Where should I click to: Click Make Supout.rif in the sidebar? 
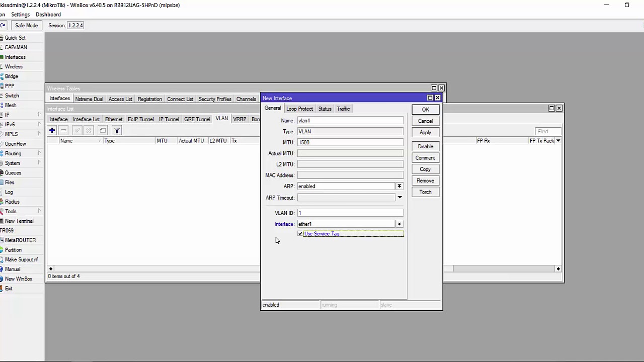(x=21, y=259)
